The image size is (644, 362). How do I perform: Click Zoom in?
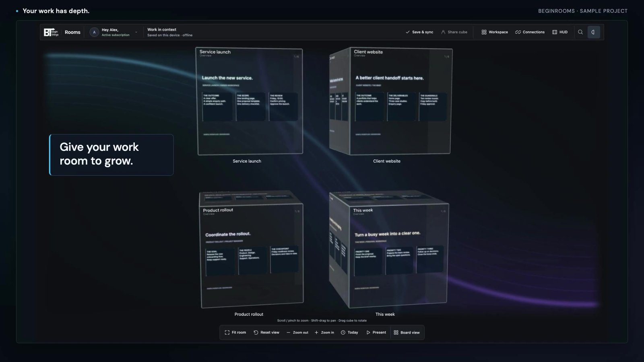click(x=324, y=333)
